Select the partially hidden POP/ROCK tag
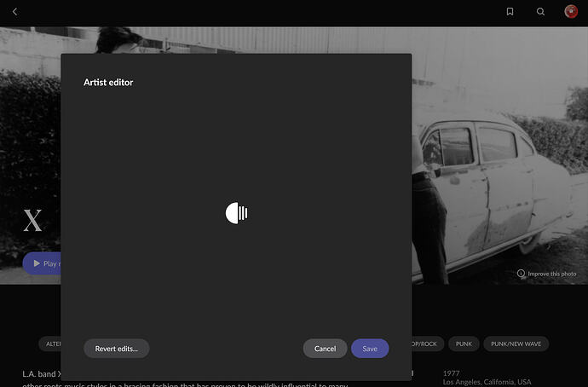Screen dimensions: 588x387 428,344
